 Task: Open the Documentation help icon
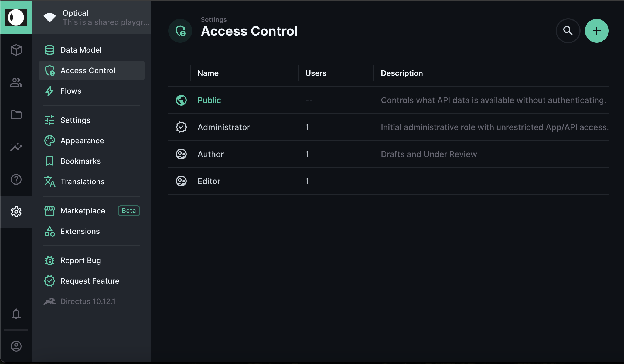click(16, 179)
